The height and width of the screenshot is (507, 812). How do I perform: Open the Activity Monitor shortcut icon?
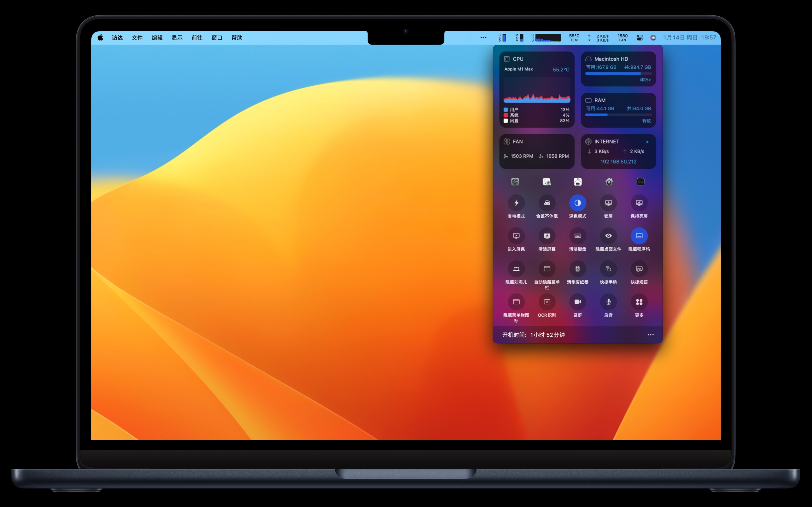(x=640, y=181)
